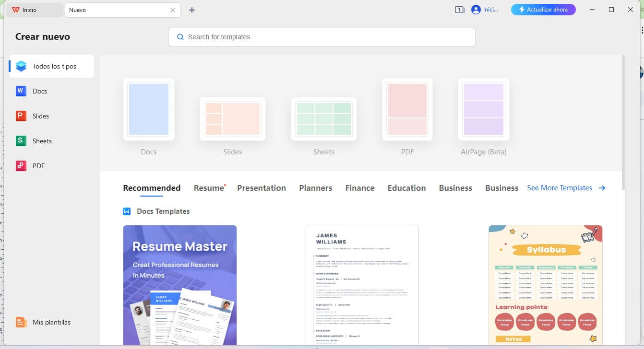Create a new Slides presentation

pos(233,119)
